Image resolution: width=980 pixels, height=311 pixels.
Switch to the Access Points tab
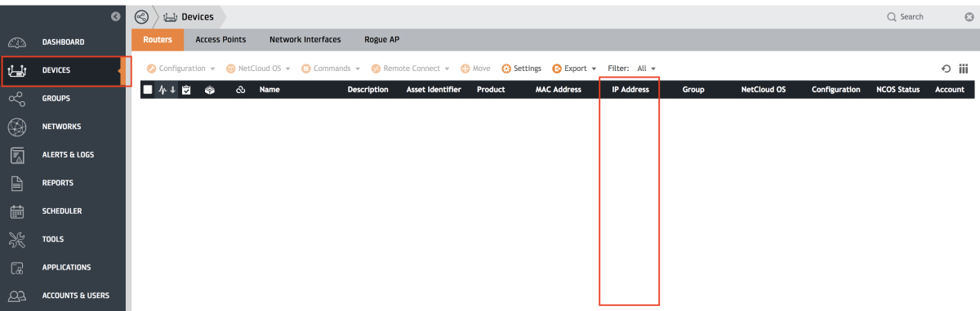(x=220, y=39)
